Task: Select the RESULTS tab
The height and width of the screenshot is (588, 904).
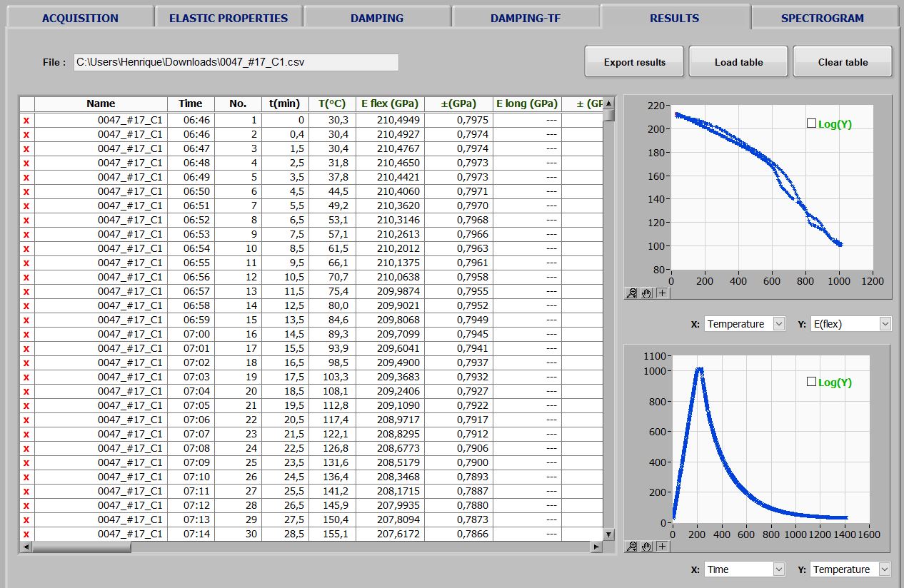Action: (x=675, y=18)
